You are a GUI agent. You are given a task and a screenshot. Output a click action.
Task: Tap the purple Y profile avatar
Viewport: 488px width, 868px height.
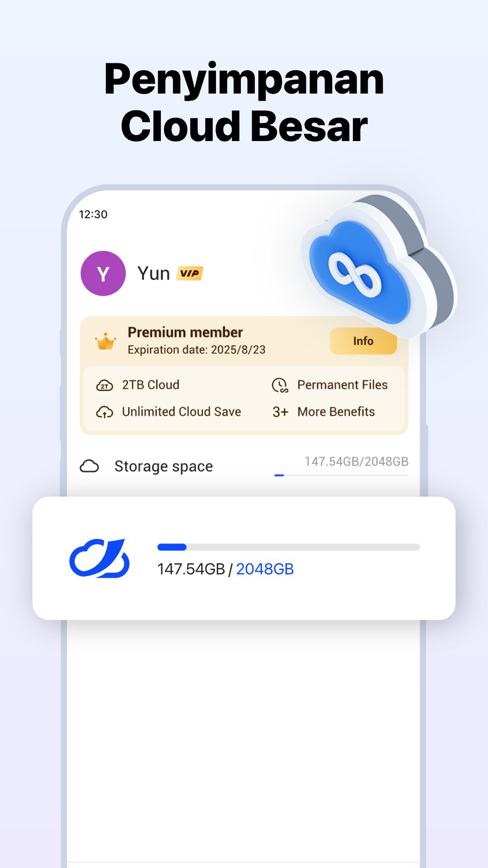[x=103, y=274]
